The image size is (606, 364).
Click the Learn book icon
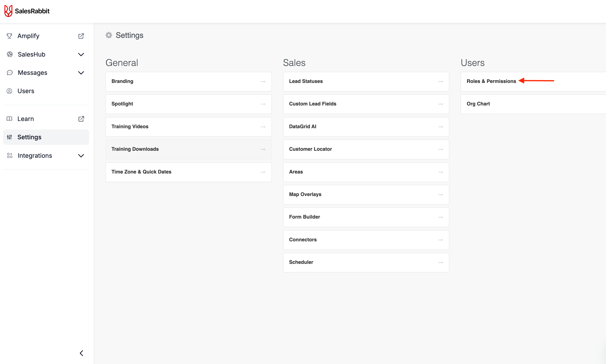pos(9,119)
